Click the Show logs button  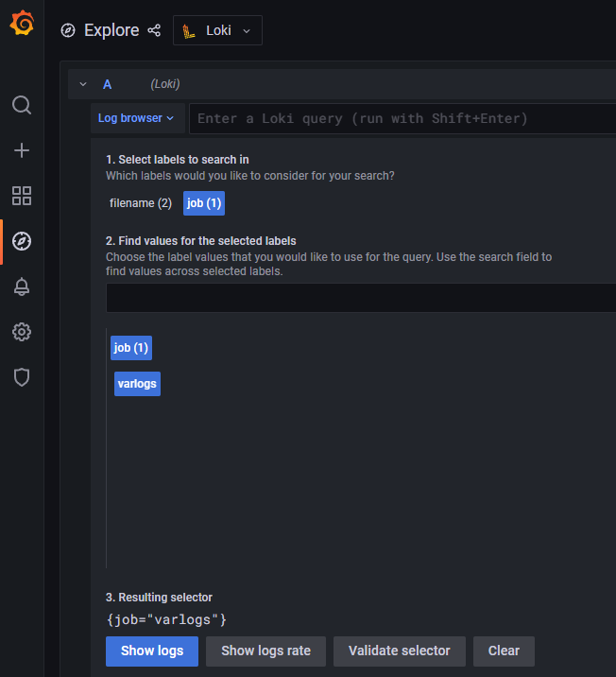tap(152, 651)
